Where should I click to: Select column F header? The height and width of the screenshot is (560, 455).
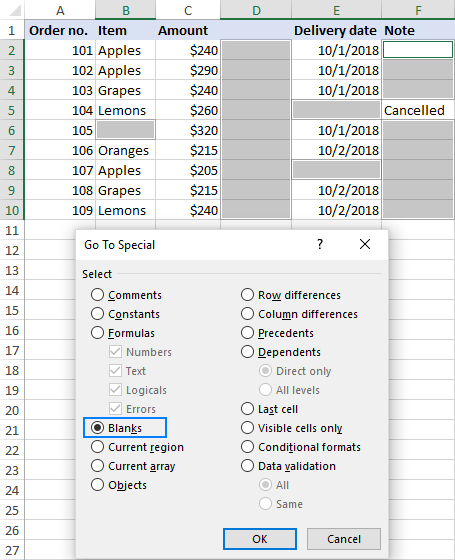tap(418, 10)
